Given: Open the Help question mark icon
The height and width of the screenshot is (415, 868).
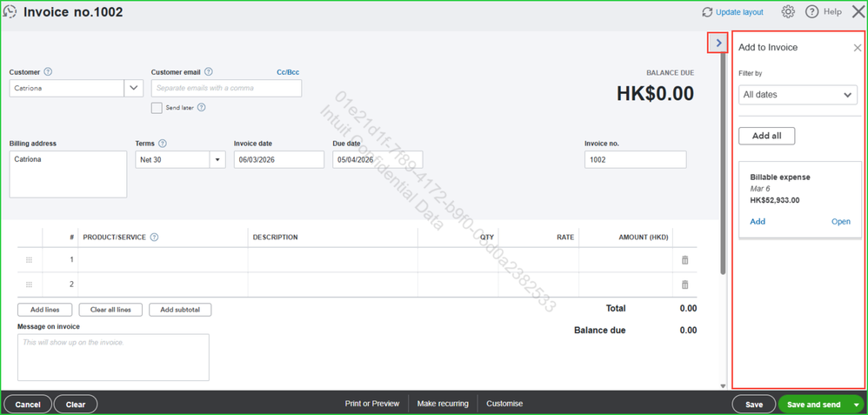Looking at the screenshot, I should coord(811,11).
